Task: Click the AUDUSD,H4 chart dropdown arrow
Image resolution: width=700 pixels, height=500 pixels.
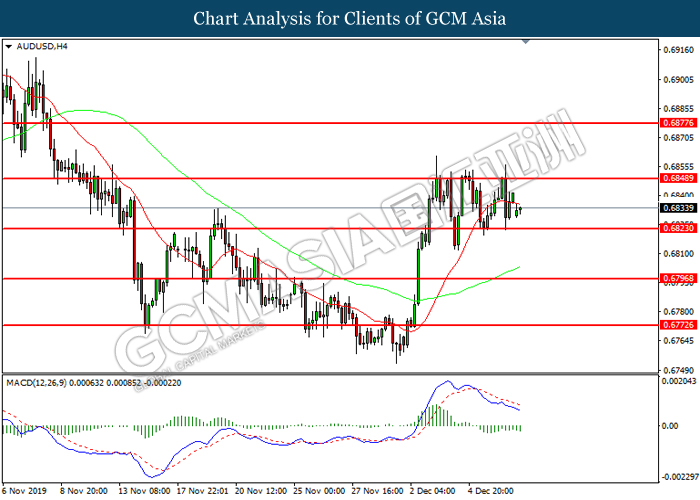Action: 8,47
